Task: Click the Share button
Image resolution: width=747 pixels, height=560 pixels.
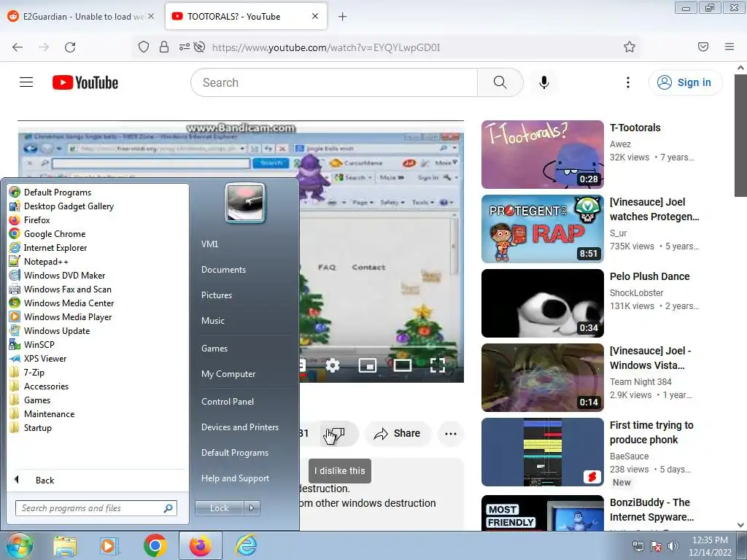Action: [x=398, y=433]
